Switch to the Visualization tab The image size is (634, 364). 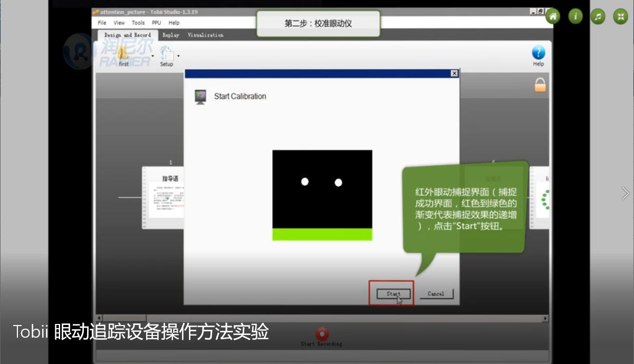[x=205, y=35]
